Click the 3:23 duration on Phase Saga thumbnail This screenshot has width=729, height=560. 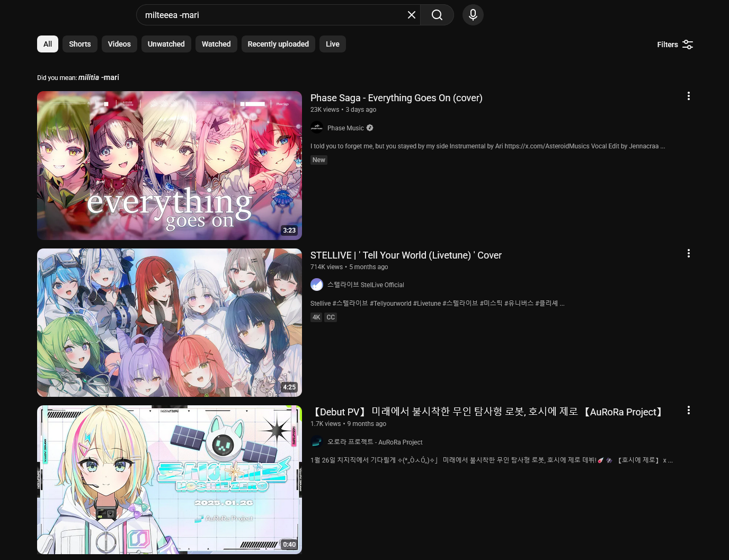tap(289, 230)
